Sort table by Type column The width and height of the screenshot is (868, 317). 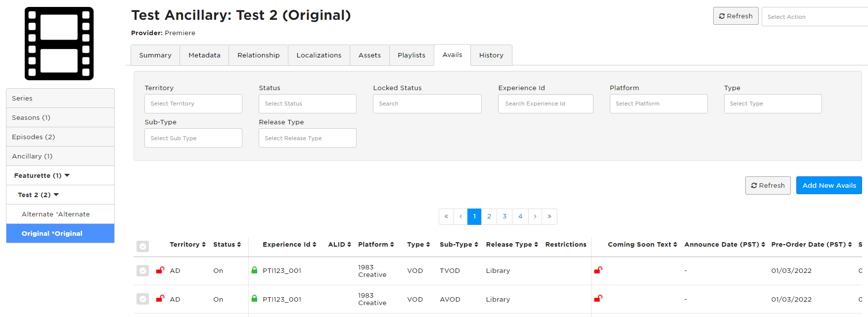pos(418,245)
